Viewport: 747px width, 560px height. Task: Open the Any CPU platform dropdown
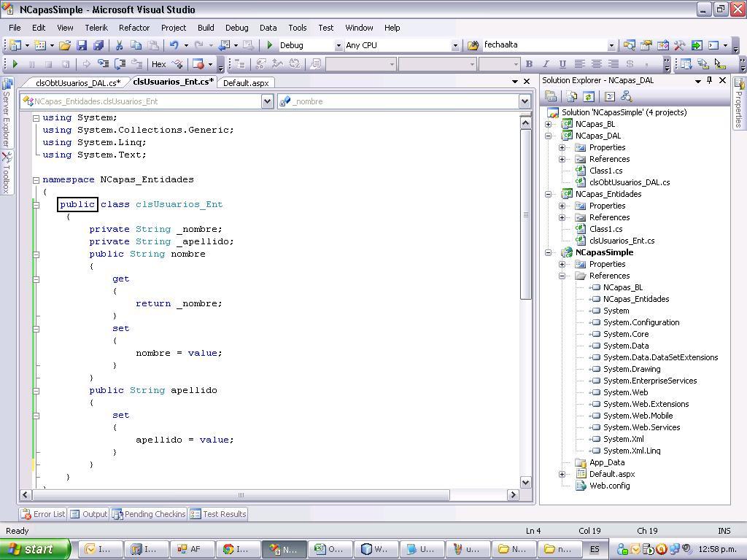click(455, 44)
